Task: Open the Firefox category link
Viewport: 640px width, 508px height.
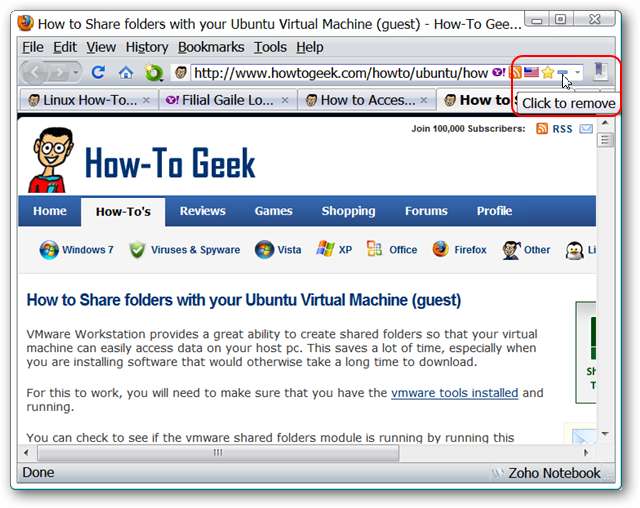Action: [470, 250]
